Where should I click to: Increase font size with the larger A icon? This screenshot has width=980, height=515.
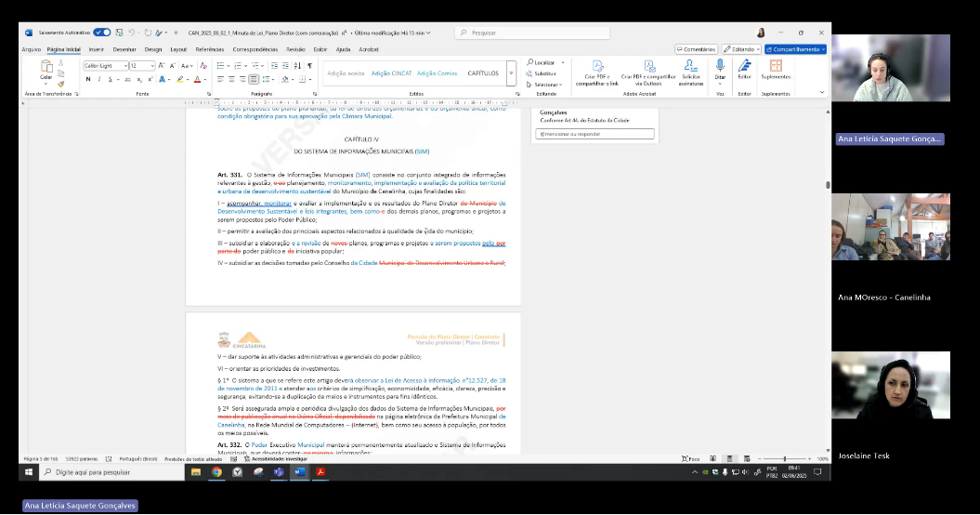click(x=162, y=66)
